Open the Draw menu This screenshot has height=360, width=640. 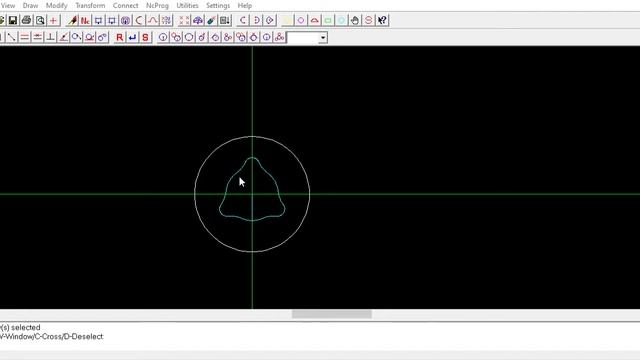pos(30,6)
